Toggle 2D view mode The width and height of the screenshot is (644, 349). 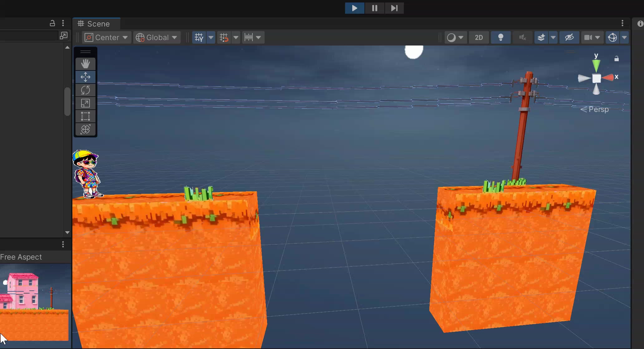(x=479, y=37)
